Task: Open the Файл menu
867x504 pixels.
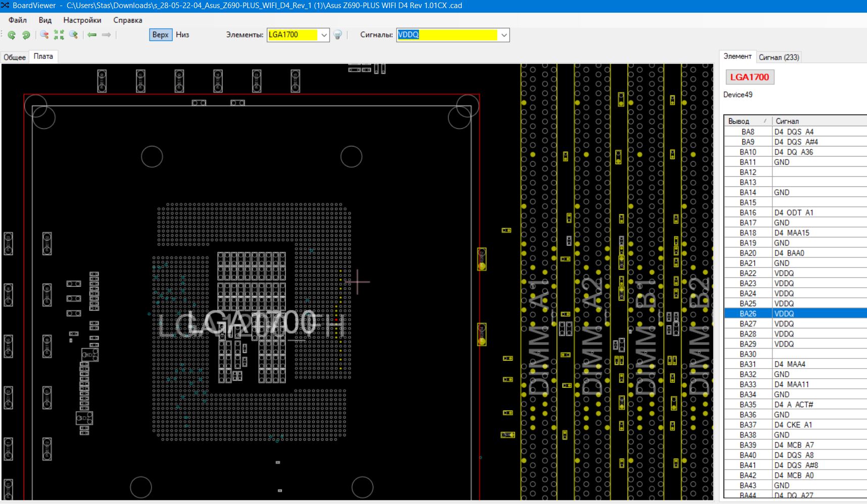Action: (x=18, y=20)
